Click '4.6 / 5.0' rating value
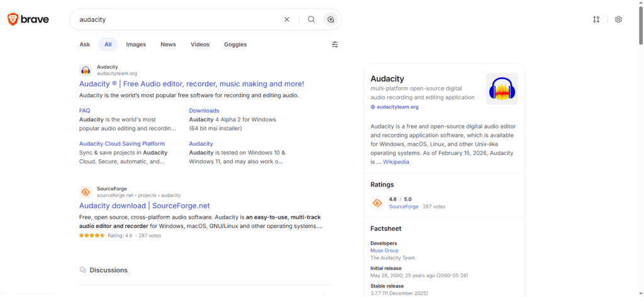This screenshot has height=297, width=644. tap(401, 200)
